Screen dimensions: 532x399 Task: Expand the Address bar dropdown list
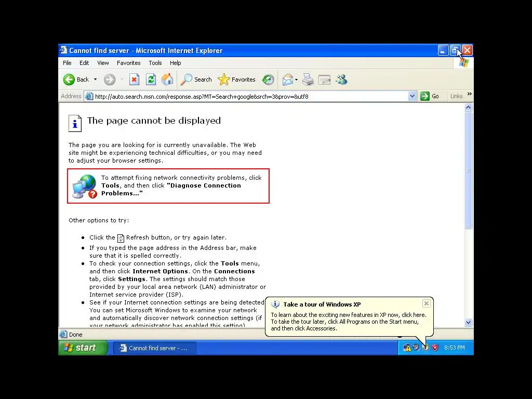click(412, 96)
